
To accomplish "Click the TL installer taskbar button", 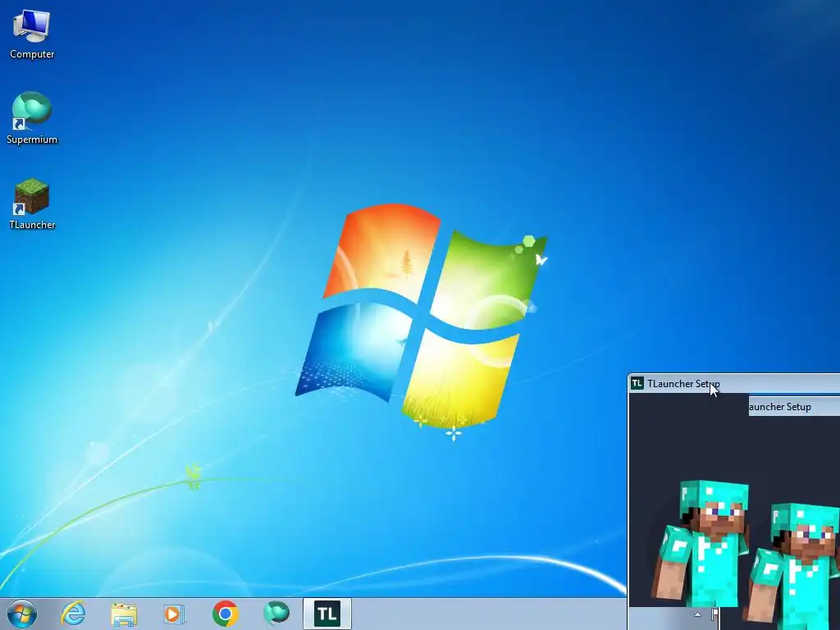I will (327, 614).
